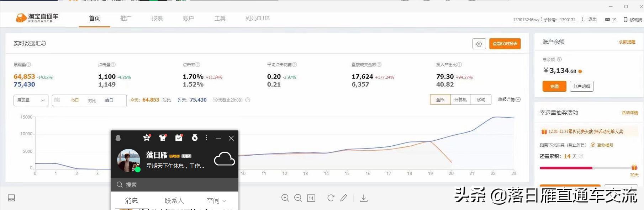
Task: Open the three-dot more menu in QQ
Action: (207, 138)
